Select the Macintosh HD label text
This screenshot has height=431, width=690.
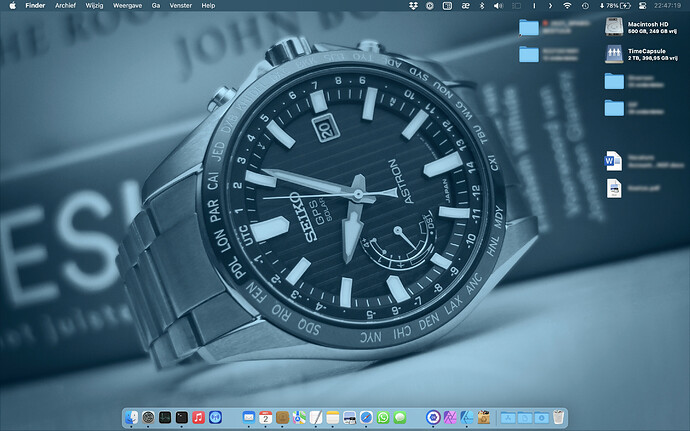(648, 24)
